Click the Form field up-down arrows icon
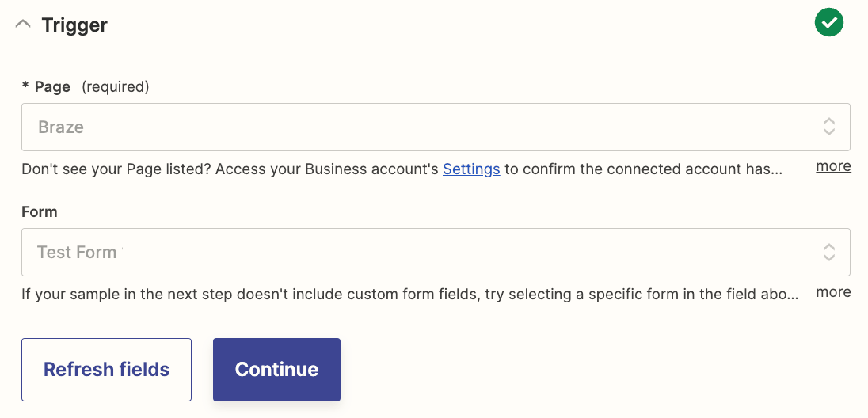 [828, 253]
